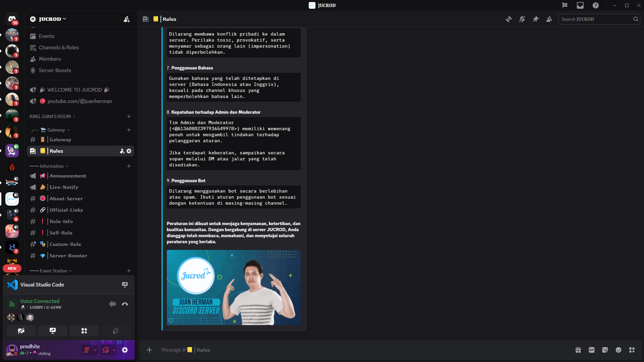Open message attachment plus menu

coord(149,350)
